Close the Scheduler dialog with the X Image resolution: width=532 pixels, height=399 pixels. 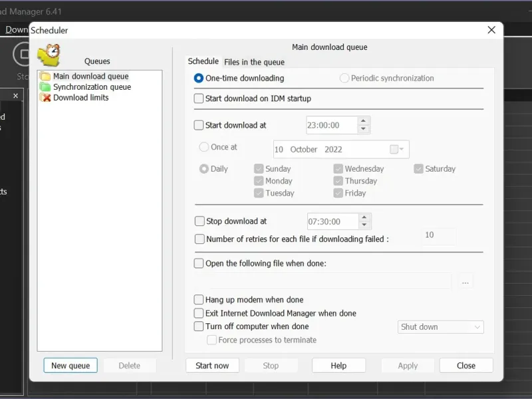491,30
